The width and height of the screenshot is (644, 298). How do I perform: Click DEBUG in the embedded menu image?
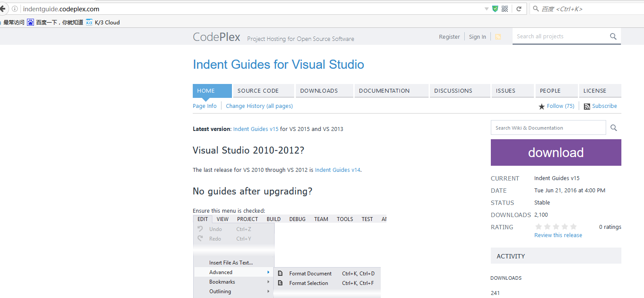[x=297, y=219]
